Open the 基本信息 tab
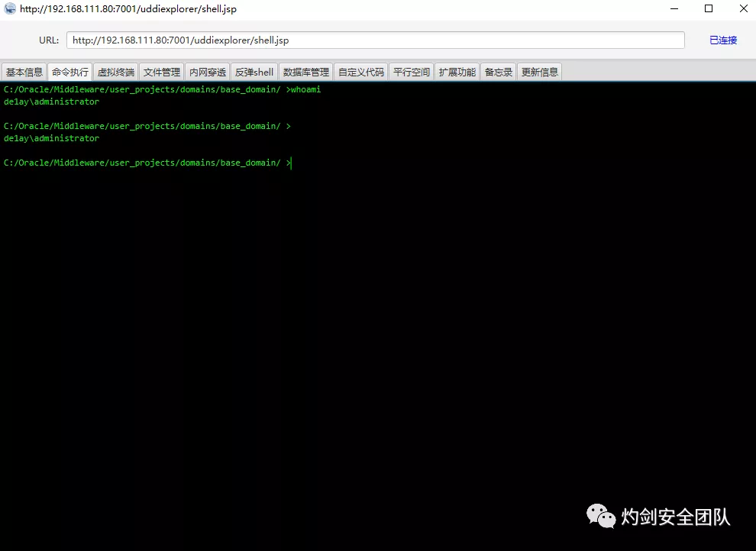Image resolution: width=756 pixels, height=551 pixels. (24, 72)
